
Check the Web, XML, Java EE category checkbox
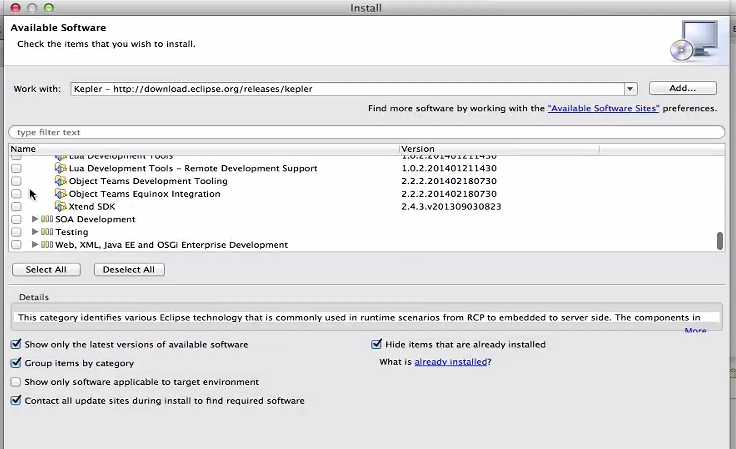tap(16, 244)
